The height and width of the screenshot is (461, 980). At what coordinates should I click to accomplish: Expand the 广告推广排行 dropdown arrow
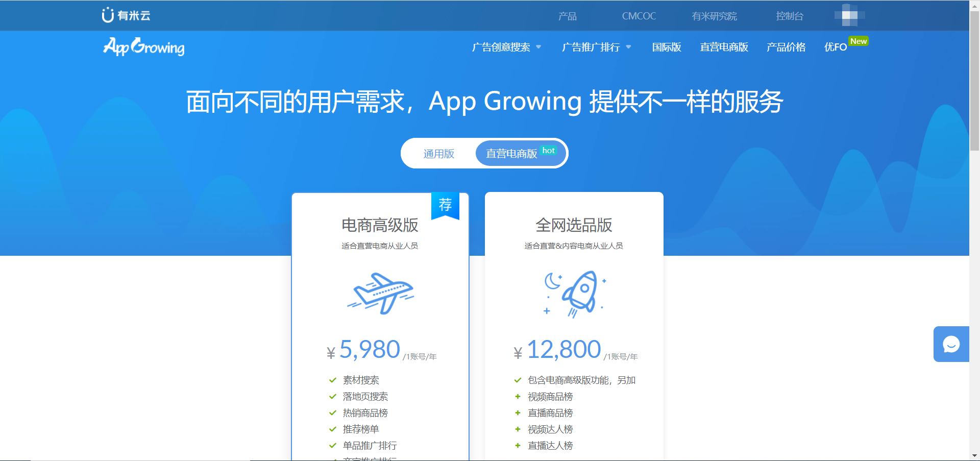tap(628, 47)
